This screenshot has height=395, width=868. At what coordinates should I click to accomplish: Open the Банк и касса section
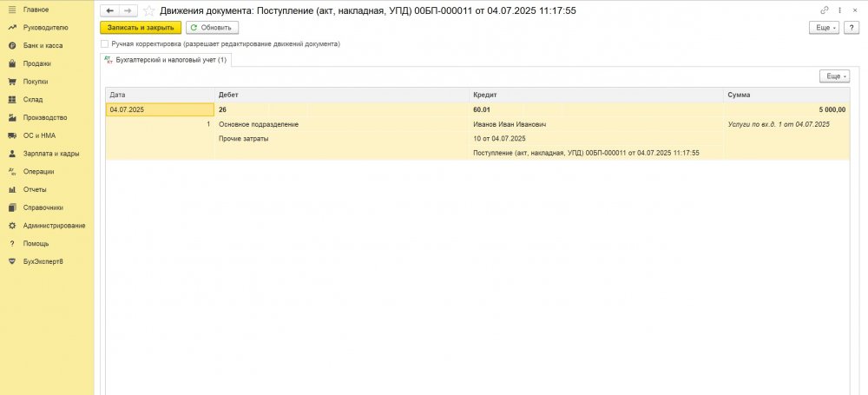(43, 45)
